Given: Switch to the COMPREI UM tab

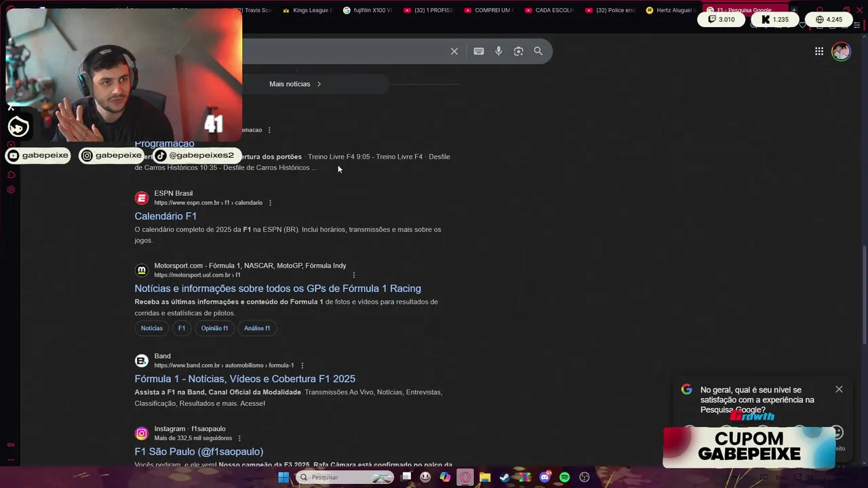Looking at the screenshot, I should [488, 10].
